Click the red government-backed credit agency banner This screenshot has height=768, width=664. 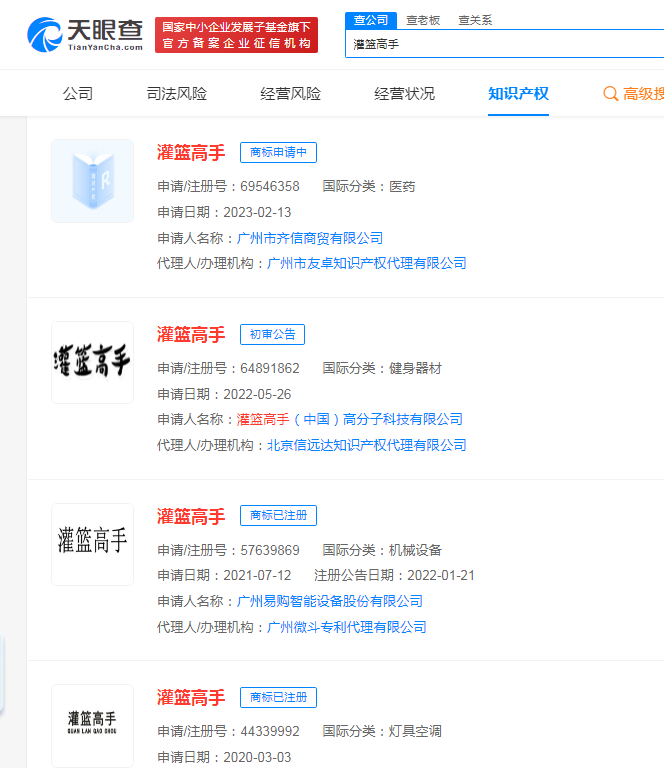[236, 35]
